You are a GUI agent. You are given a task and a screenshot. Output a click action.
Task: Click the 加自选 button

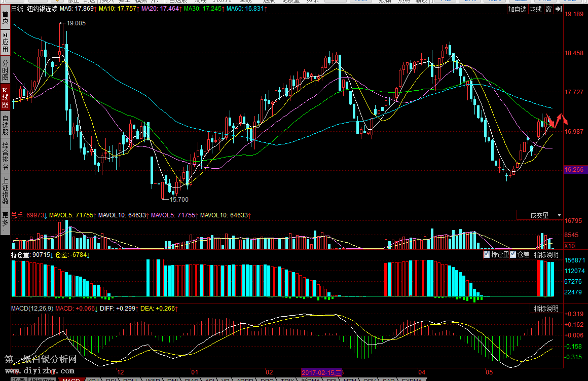[518, 9]
